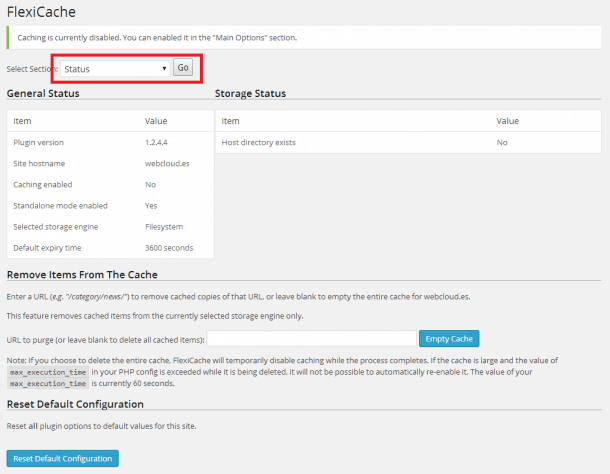Image resolution: width=610 pixels, height=474 pixels.
Task: Click the Filesystem storage engine value
Action: pos(165,226)
